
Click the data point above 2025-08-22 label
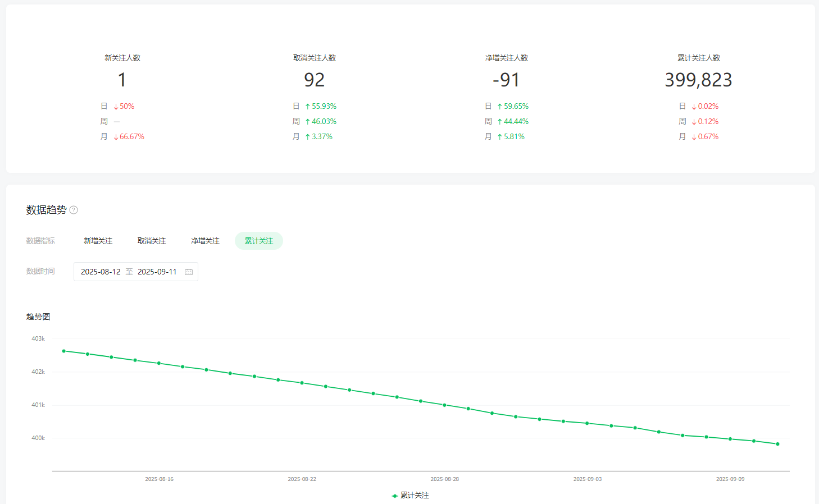point(302,383)
